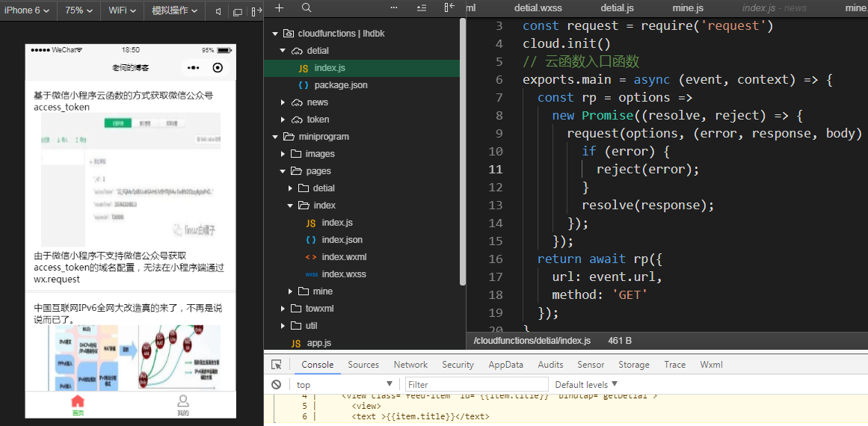
Task: Open the file tree more options ellipsis
Action: point(394,7)
